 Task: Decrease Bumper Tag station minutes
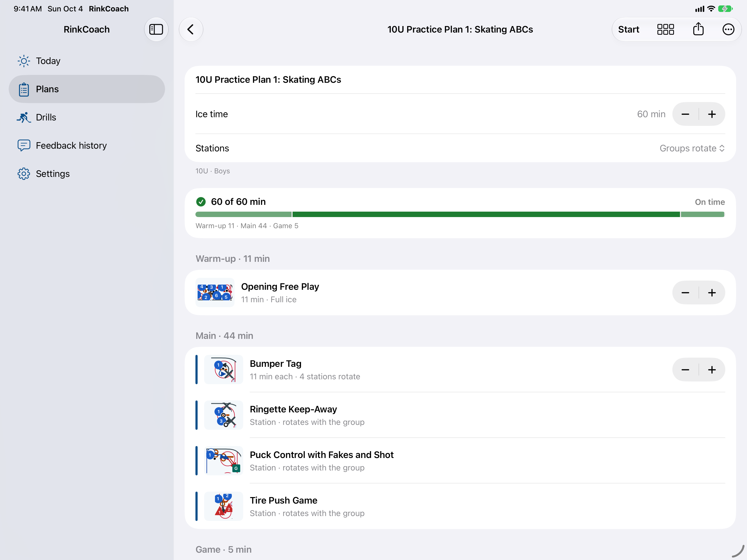pyautogui.click(x=685, y=370)
